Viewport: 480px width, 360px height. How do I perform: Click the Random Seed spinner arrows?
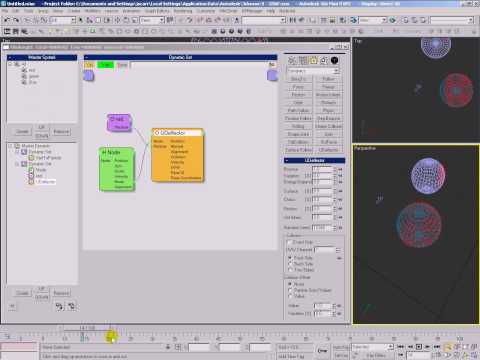(335, 228)
